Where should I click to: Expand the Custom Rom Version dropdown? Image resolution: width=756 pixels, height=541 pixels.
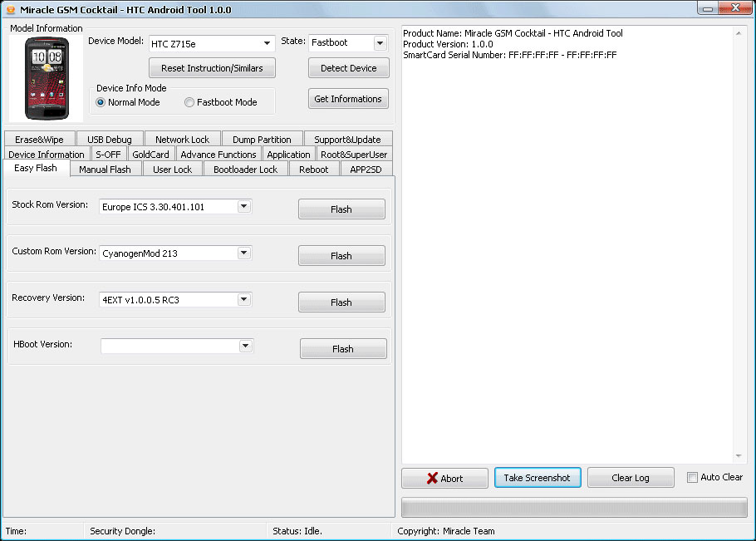pyautogui.click(x=244, y=253)
